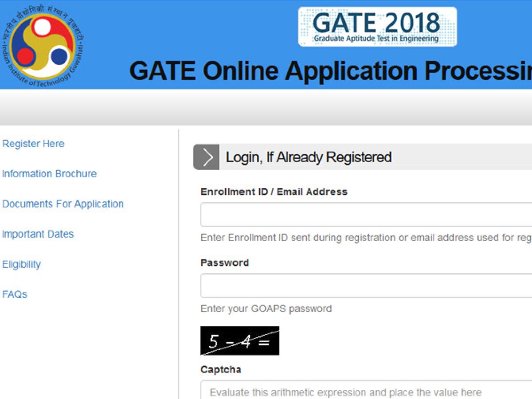Click the Enrollment ID / Email Address label
Viewport: 532px width, 399px height.
(274, 192)
